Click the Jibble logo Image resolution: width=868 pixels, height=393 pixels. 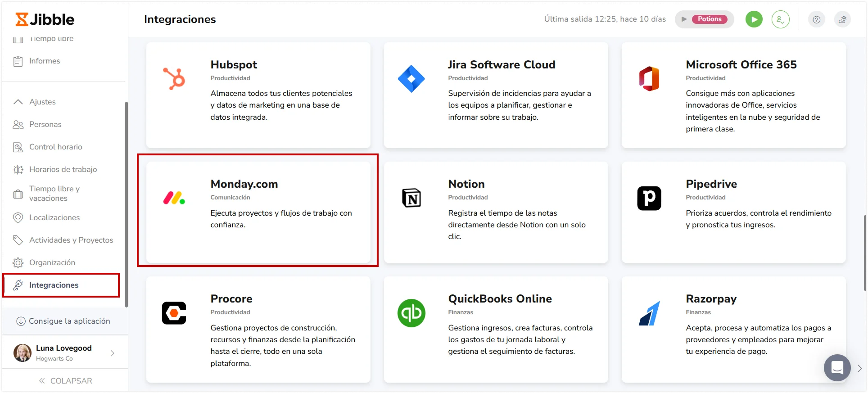point(45,19)
